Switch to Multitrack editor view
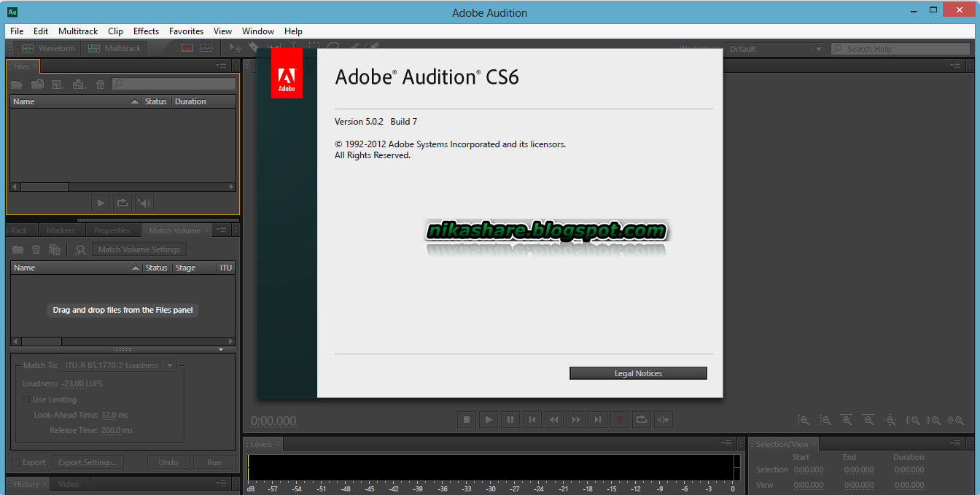The width and height of the screenshot is (980, 495). pos(114,48)
